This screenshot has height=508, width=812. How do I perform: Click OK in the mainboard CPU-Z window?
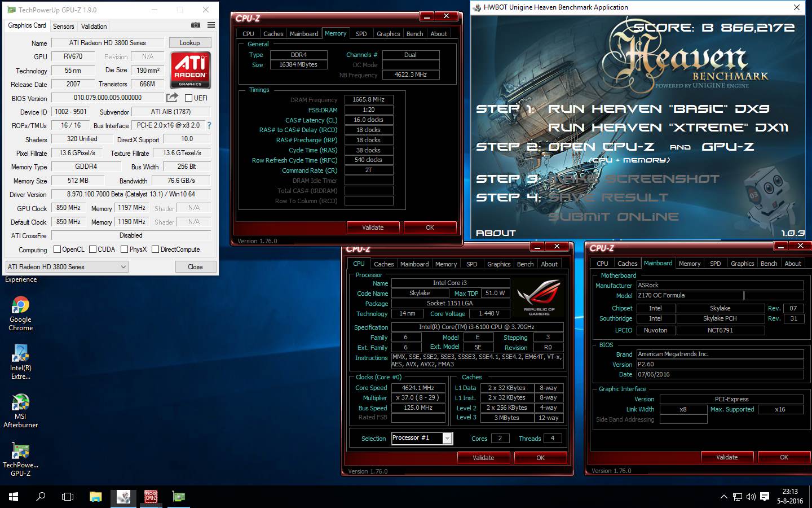(x=784, y=457)
